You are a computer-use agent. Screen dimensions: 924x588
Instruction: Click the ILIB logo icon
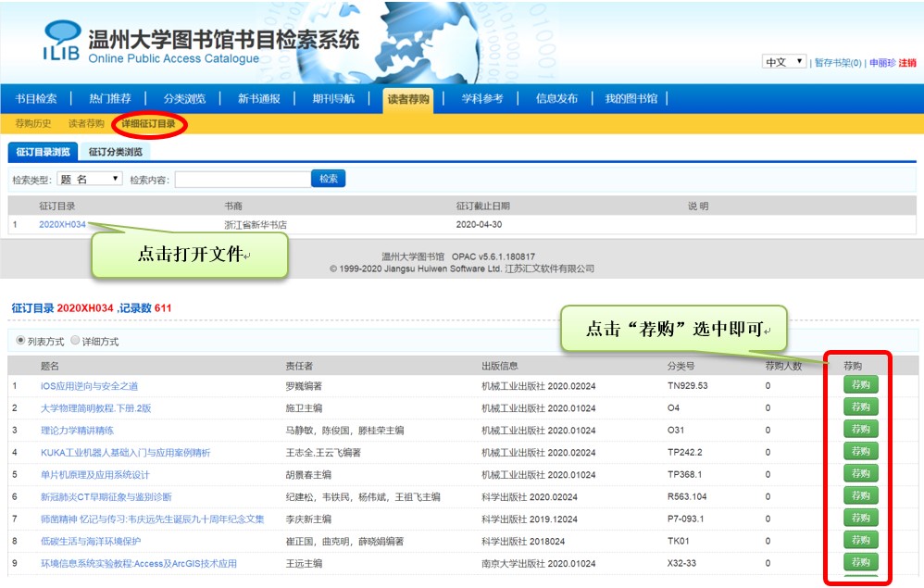[x=60, y=42]
